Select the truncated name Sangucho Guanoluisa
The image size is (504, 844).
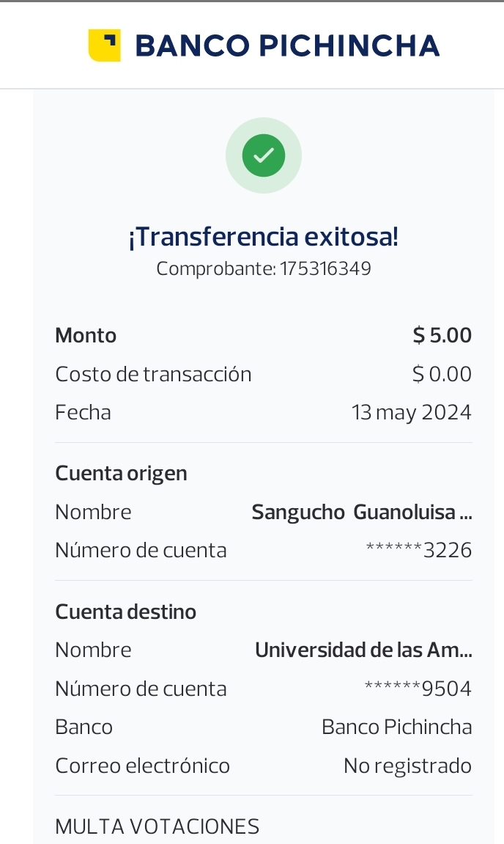click(362, 512)
